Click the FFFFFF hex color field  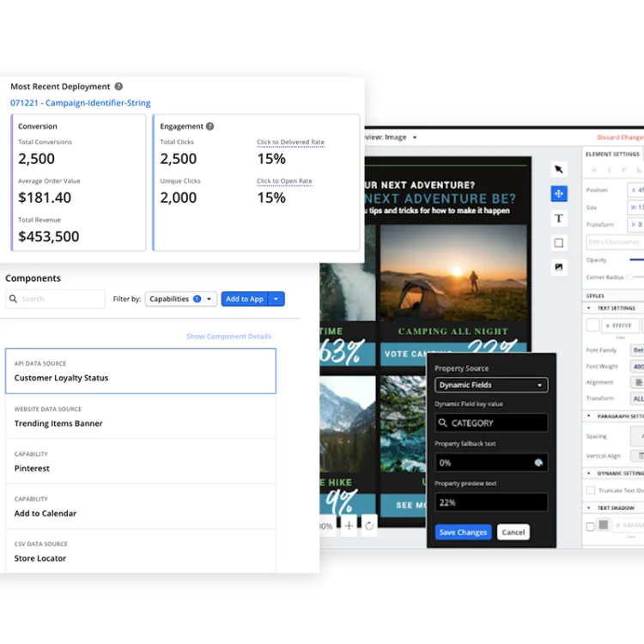621,325
